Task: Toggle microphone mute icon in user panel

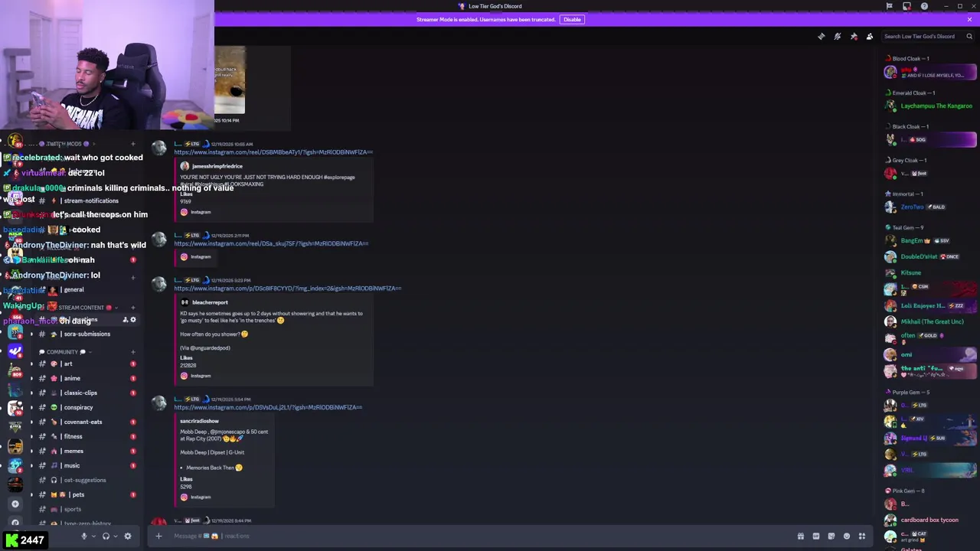Action: coord(84,536)
